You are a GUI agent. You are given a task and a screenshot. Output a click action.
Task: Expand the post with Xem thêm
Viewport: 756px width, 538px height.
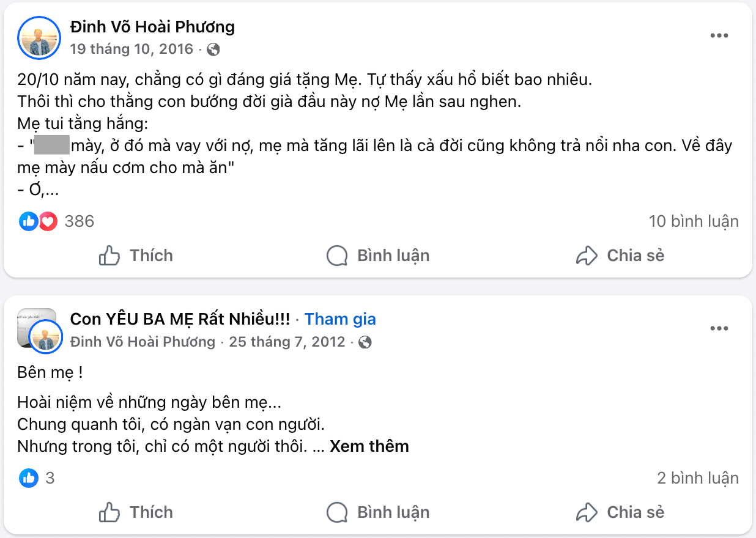point(368,446)
